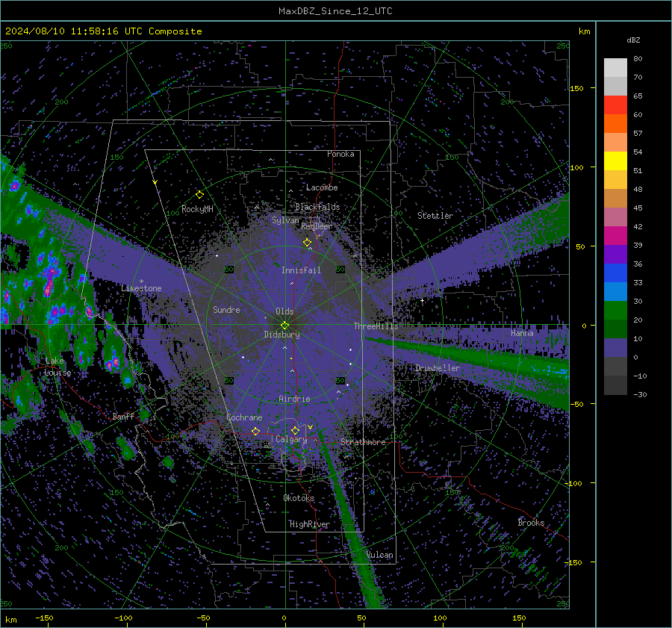Image resolution: width=672 pixels, height=628 pixels.
Task: Click the Sylvan label
Action: tap(285, 220)
